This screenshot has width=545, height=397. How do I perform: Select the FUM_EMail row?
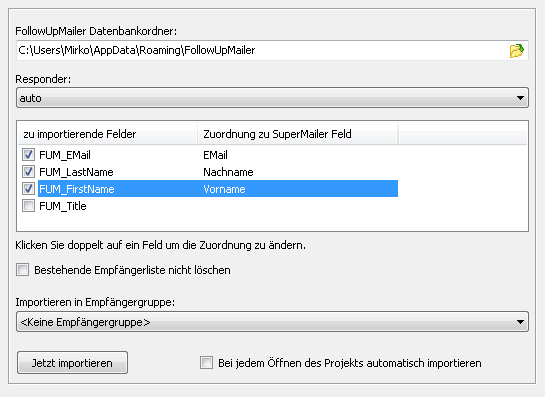(x=208, y=155)
